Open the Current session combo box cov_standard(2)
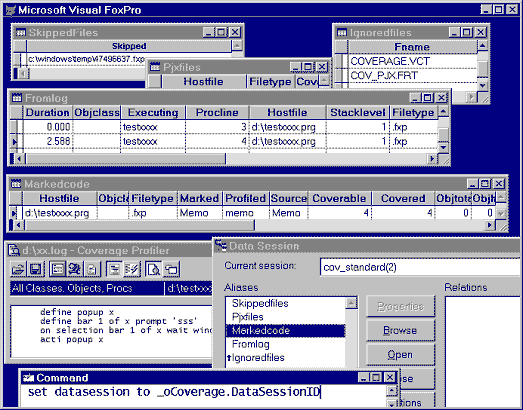 (421, 267)
